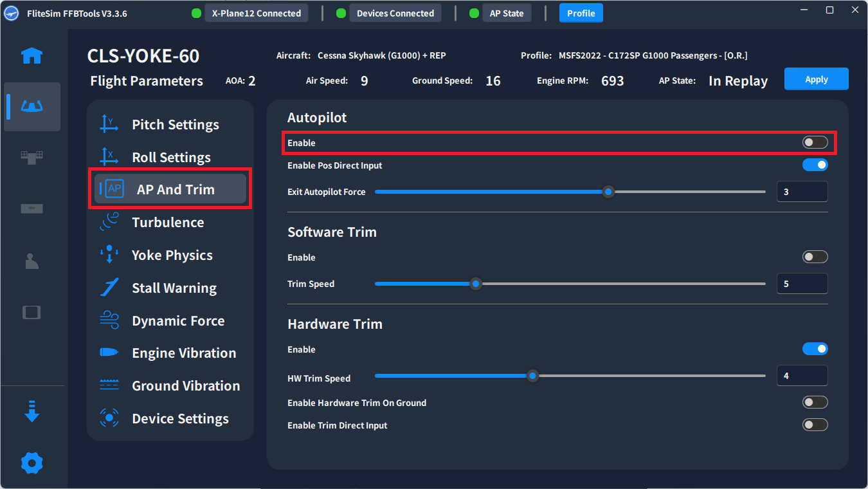Select the yoke device icon in the sidebar
This screenshot has width=868, height=489.
[32, 106]
